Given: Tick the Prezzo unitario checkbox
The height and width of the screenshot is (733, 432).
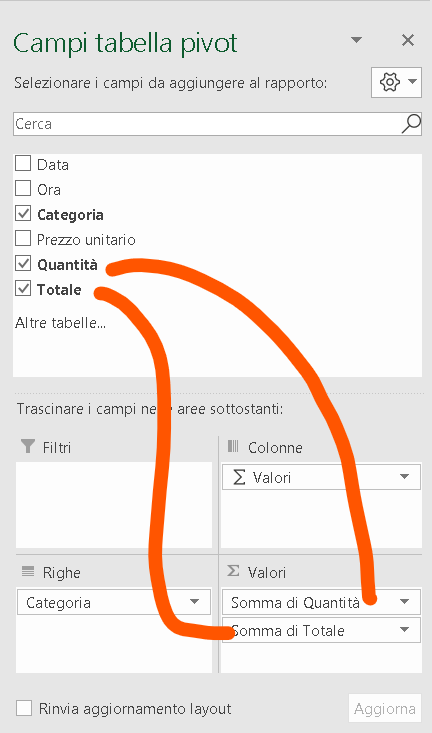Looking at the screenshot, I should [x=23, y=238].
